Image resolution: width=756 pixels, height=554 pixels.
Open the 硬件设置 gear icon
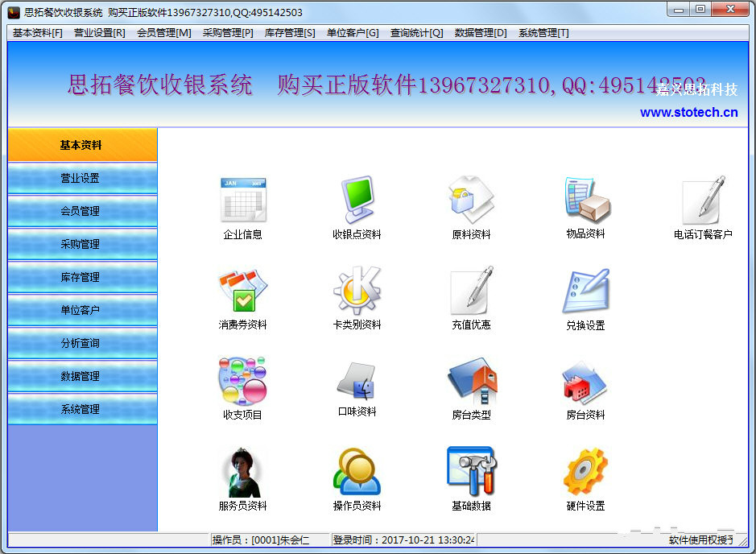[586, 472]
